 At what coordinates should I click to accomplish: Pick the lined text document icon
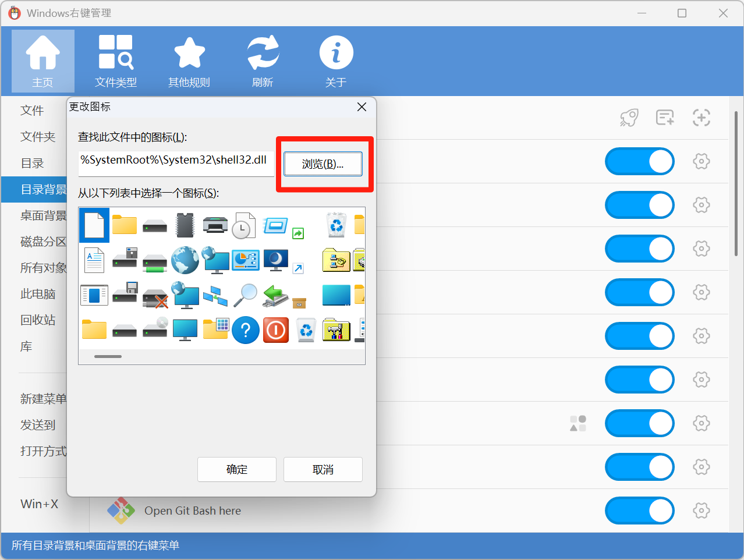pyautogui.click(x=94, y=260)
